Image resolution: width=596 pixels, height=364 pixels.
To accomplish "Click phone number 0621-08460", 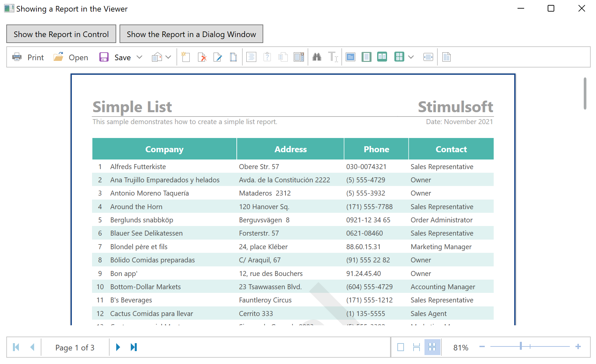I will pyautogui.click(x=365, y=233).
